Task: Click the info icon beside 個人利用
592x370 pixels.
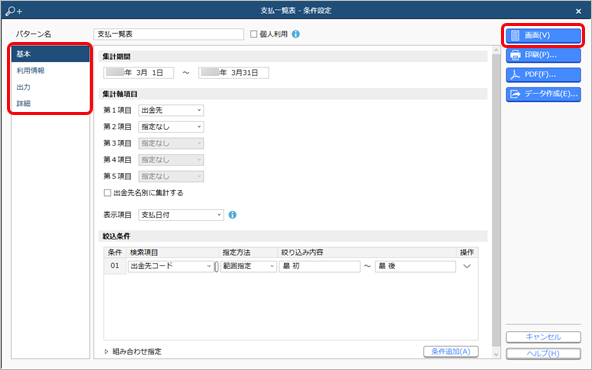Action: pos(296,34)
